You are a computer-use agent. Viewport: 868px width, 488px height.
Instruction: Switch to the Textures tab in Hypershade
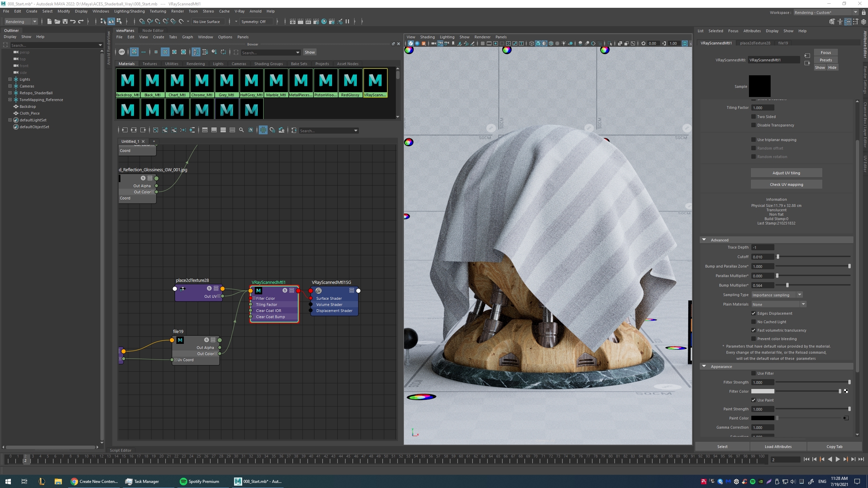[x=150, y=63]
